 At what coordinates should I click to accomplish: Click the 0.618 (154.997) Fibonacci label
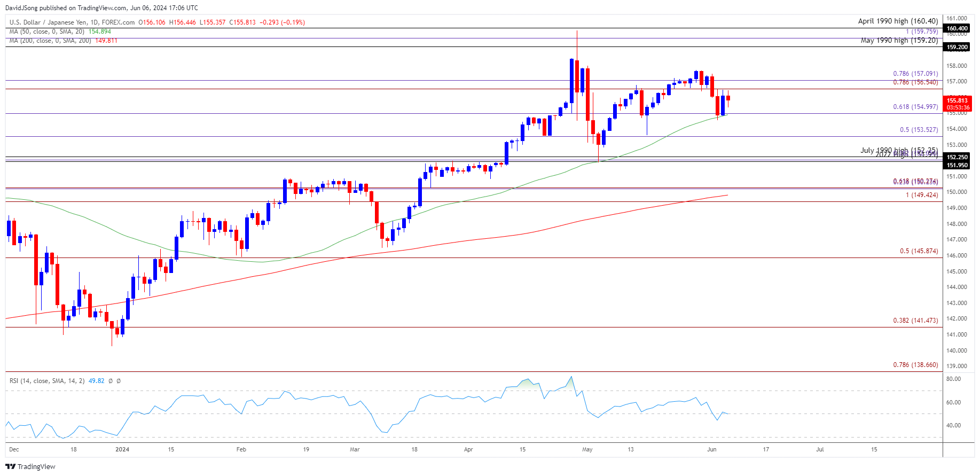point(915,107)
